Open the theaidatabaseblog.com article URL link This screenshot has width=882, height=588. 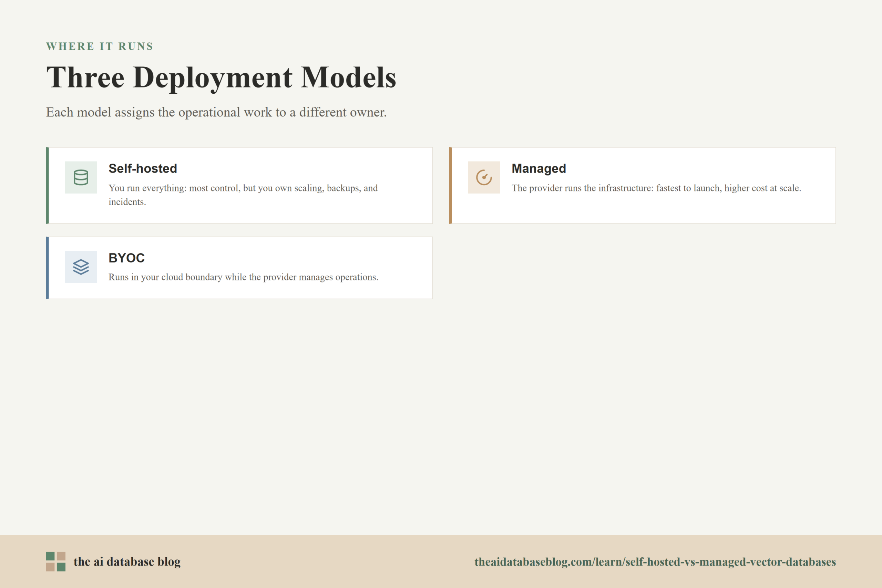(655, 562)
